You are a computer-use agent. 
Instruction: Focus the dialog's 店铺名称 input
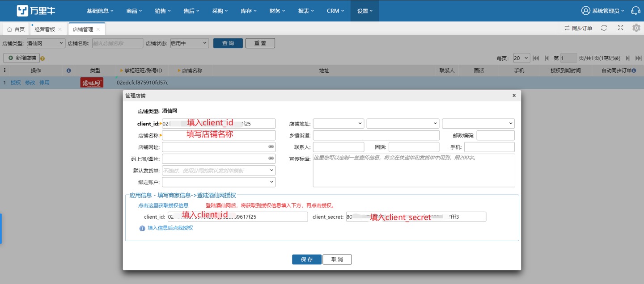(x=219, y=135)
